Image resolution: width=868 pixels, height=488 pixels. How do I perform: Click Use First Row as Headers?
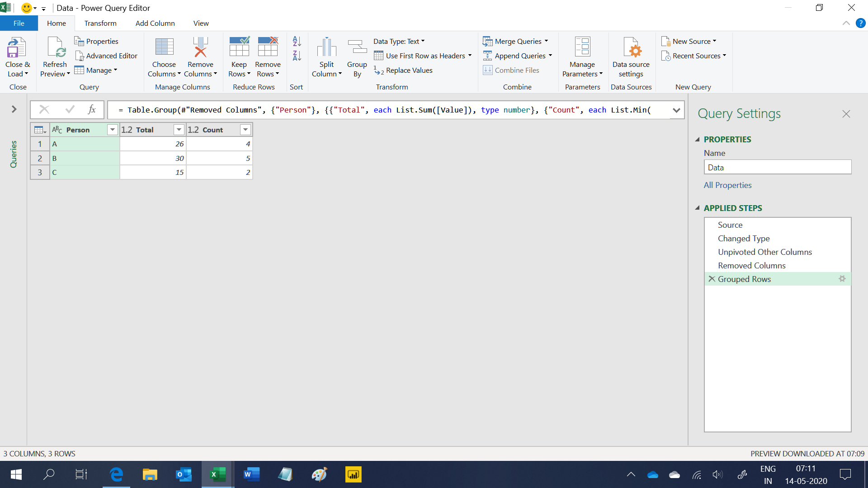click(x=423, y=56)
